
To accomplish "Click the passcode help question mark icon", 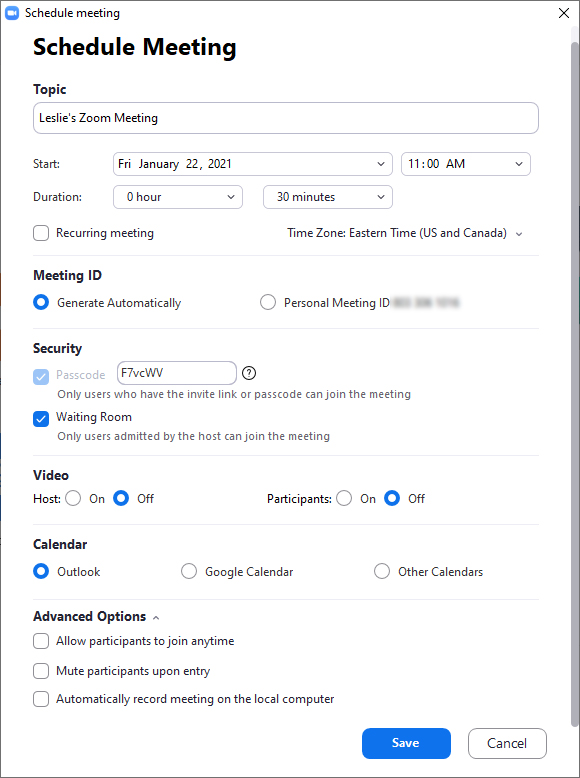I will (249, 373).
